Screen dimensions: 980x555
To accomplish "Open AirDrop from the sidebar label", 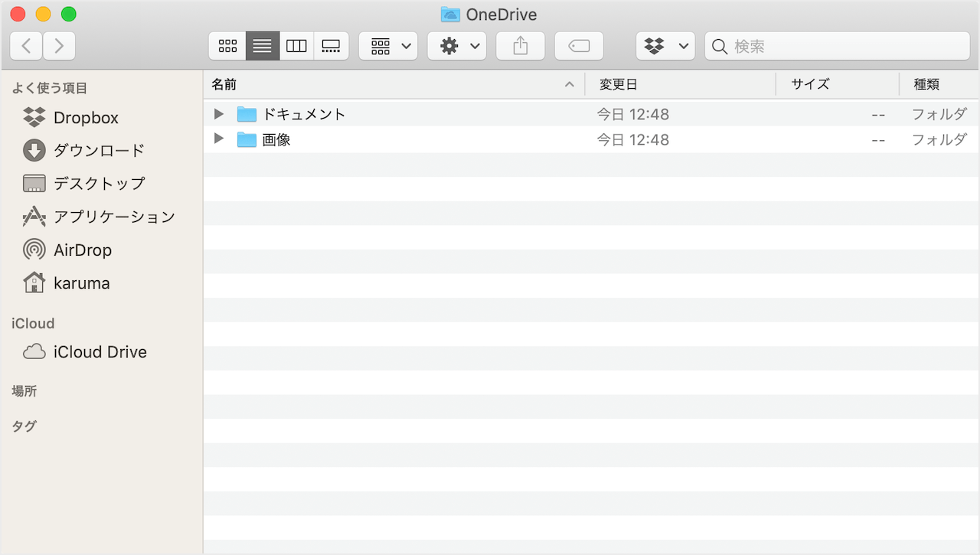I will pos(83,250).
